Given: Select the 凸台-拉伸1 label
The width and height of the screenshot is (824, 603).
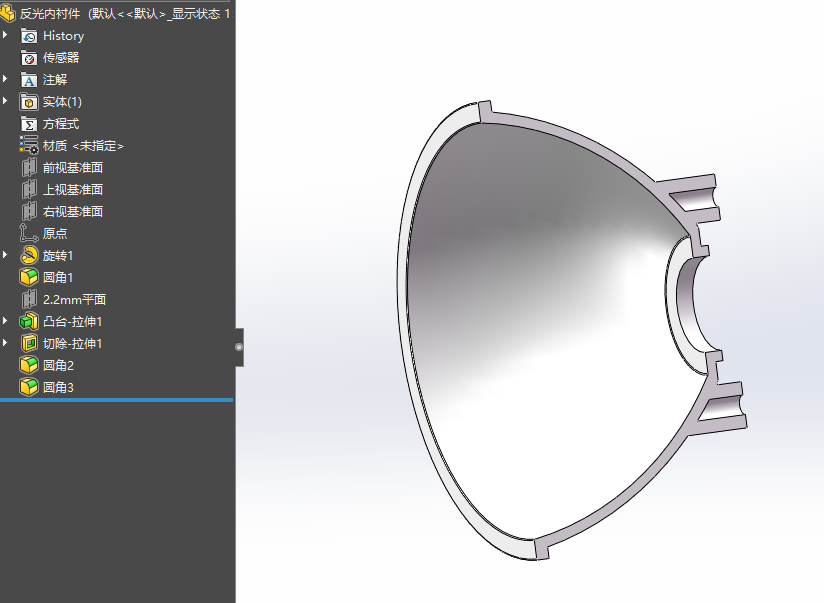Looking at the screenshot, I should 73,321.
